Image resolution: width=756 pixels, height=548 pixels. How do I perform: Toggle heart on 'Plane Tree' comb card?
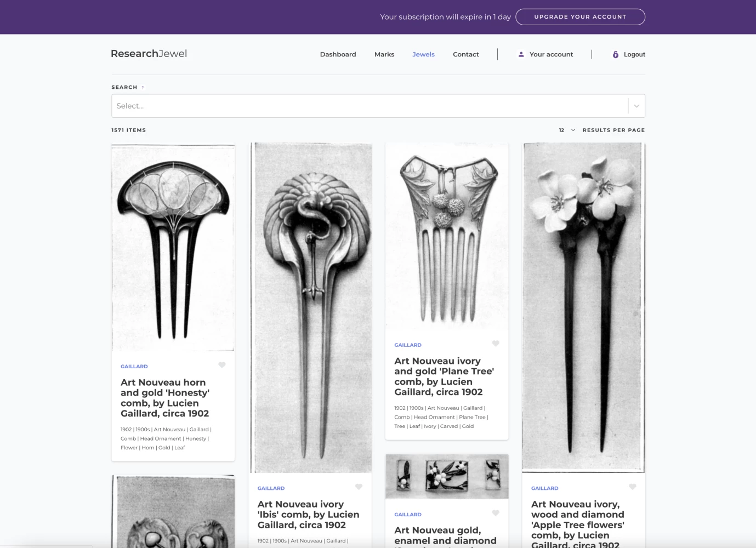coord(496,344)
